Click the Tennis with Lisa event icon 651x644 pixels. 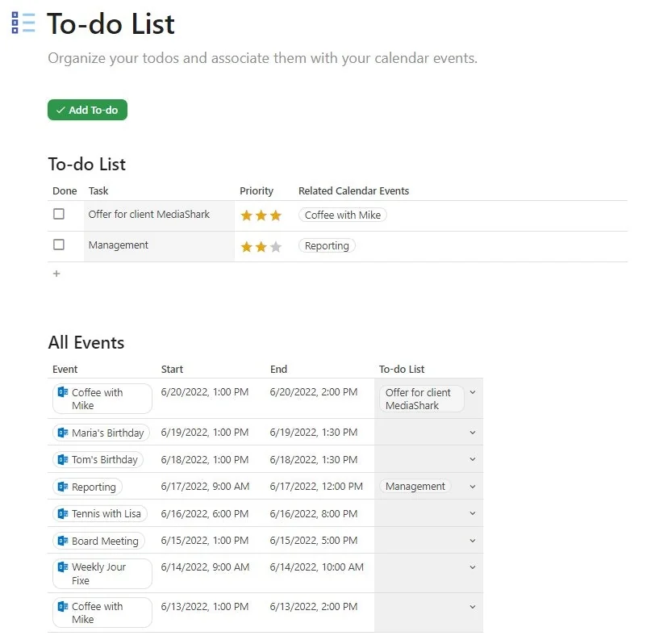pyautogui.click(x=65, y=513)
